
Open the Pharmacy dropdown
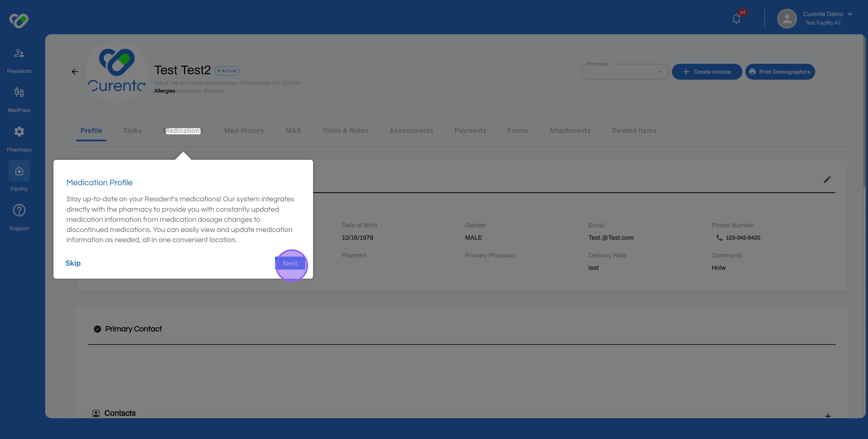(x=624, y=71)
